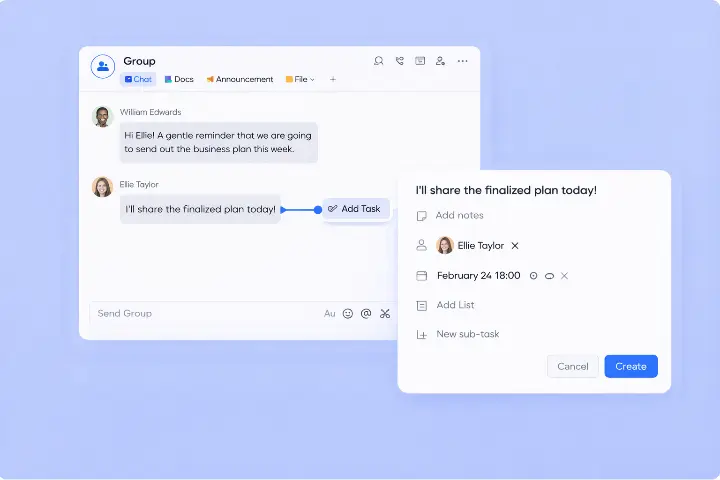This screenshot has width=720, height=480.
Task: Open the Announcement tab
Action: (x=239, y=79)
